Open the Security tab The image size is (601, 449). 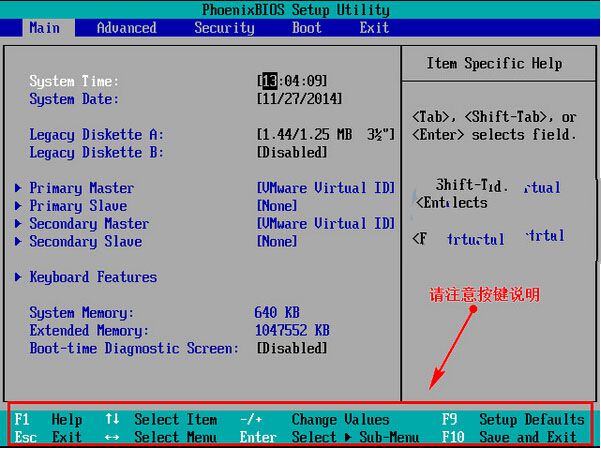(224, 27)
